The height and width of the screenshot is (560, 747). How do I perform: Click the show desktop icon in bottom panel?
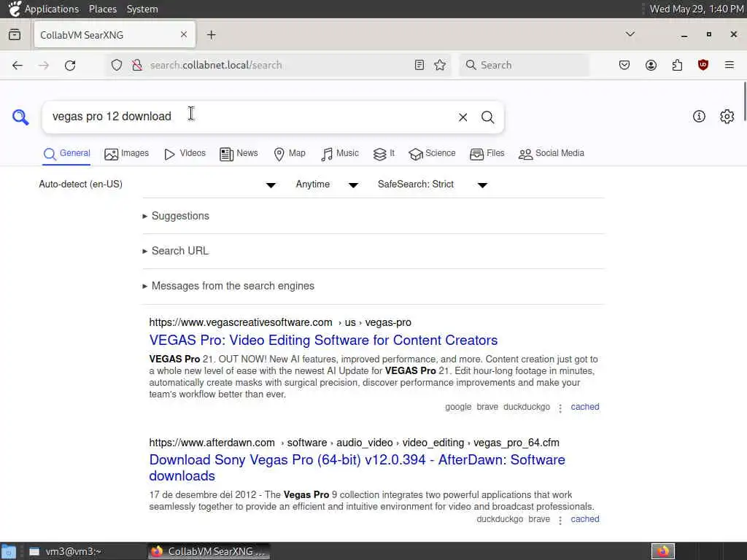9,551
